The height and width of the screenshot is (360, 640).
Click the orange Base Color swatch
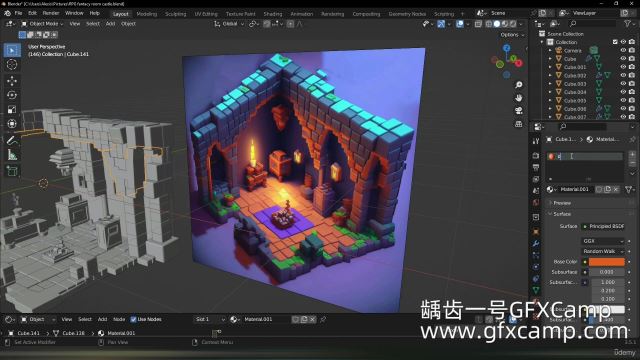(607, 262)
